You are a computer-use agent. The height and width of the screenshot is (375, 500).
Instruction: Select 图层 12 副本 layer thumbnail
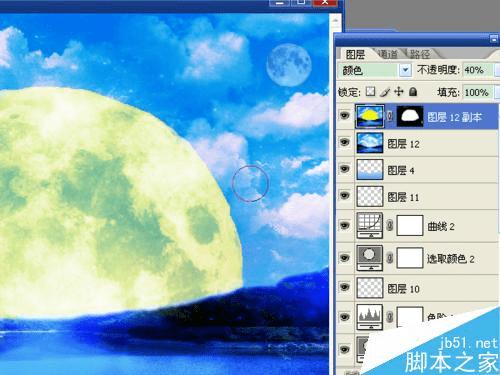[369, 116]
